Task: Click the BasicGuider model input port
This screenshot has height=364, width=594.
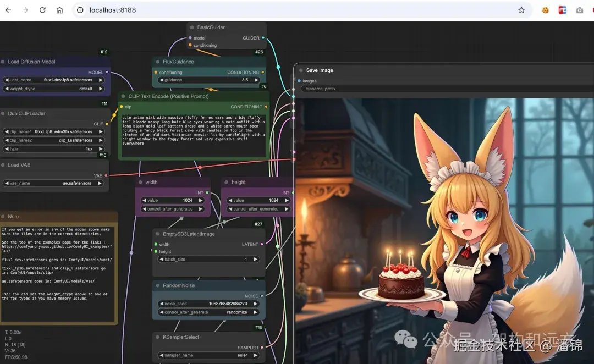Action: point(190,38)
